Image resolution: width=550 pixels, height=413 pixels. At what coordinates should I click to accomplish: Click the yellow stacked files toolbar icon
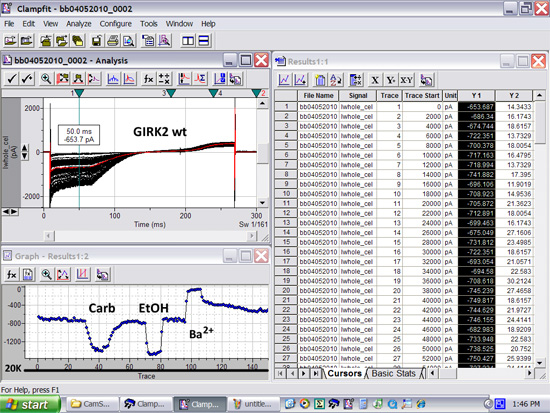(x=78, y=41)
